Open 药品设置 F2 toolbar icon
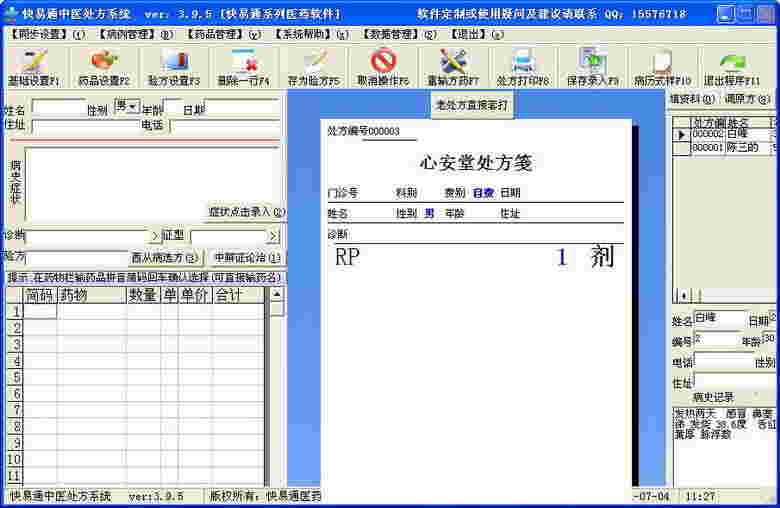Viewport: 780px width, 508px height. point(104,68)
